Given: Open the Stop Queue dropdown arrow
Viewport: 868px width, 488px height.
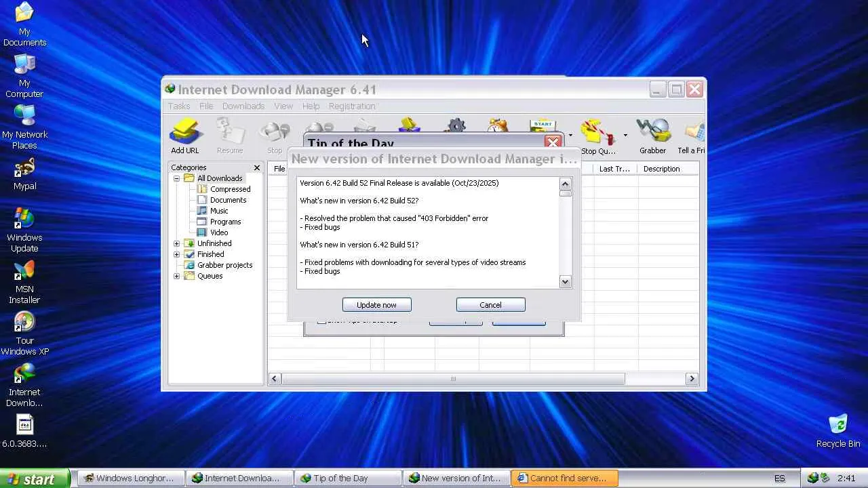Looking at the screenshot, I should tap(625, 136).
